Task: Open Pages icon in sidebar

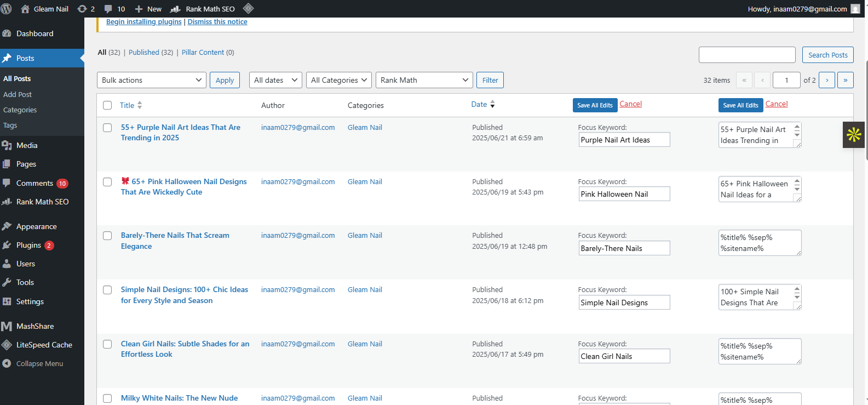Action: tap(7, 164)
